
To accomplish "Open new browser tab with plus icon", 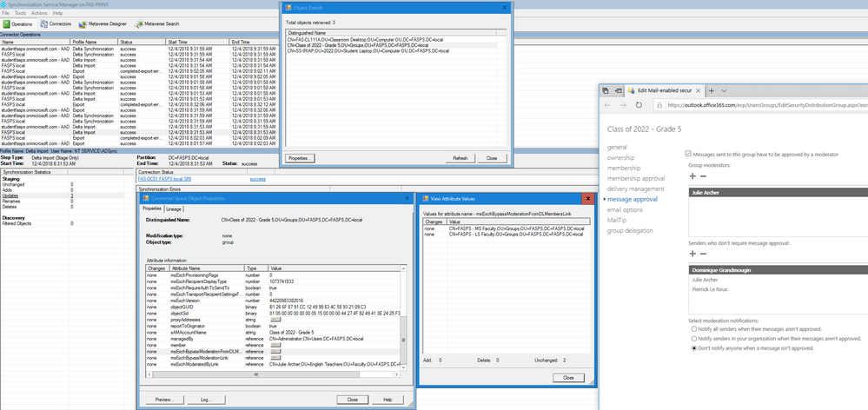I will coord(712,90).
